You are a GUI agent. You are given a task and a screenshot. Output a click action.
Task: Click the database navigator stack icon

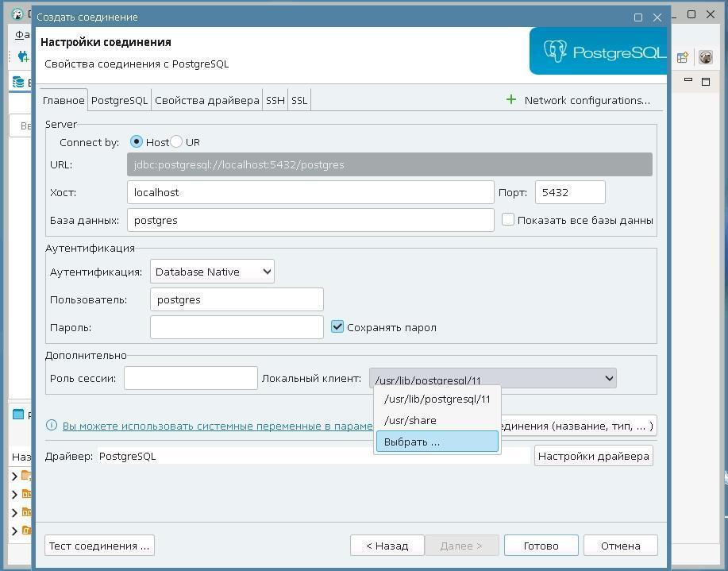(18, 82)
